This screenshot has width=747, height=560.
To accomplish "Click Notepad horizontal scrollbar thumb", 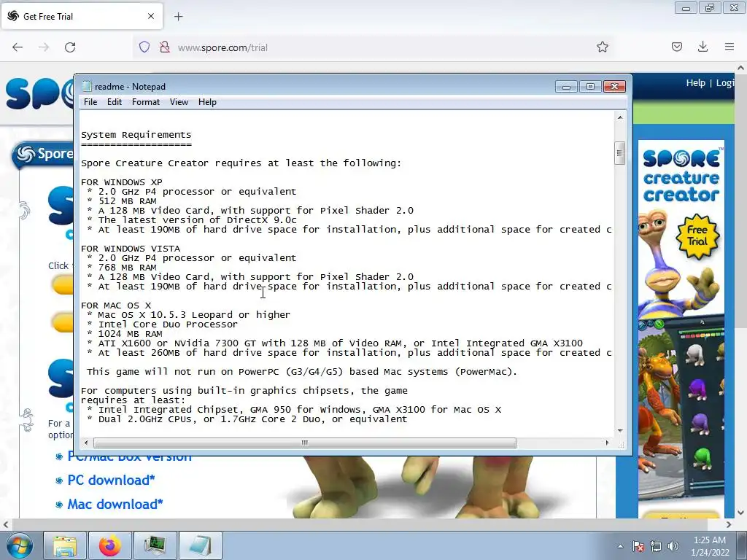I will (x=305, y=443).
